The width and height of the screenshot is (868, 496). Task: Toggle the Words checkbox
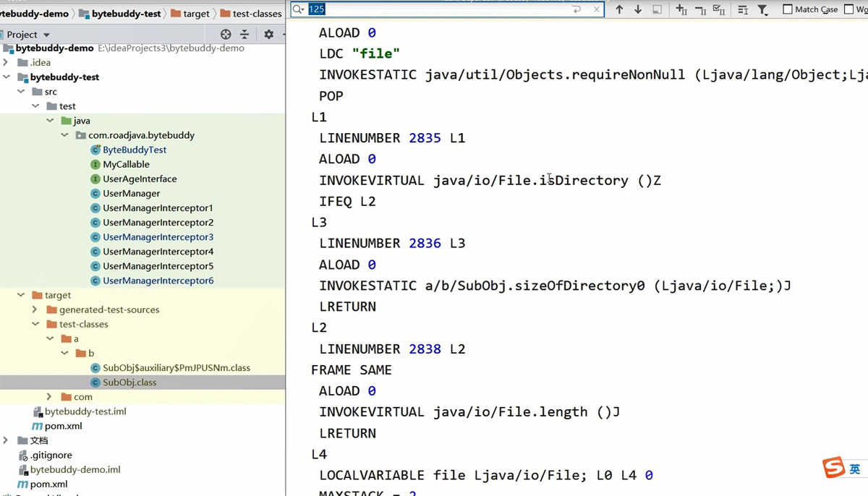(849, 9)
